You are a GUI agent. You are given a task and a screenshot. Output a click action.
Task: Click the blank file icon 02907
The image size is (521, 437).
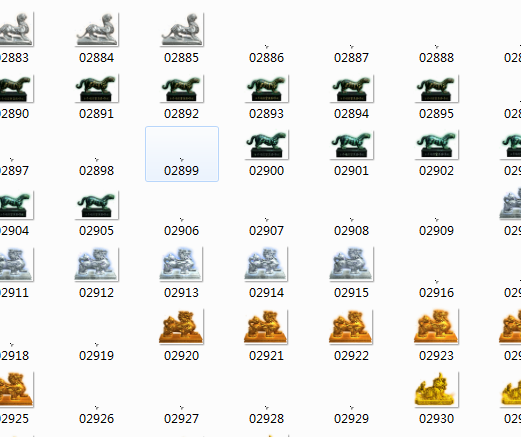[266, 219]
